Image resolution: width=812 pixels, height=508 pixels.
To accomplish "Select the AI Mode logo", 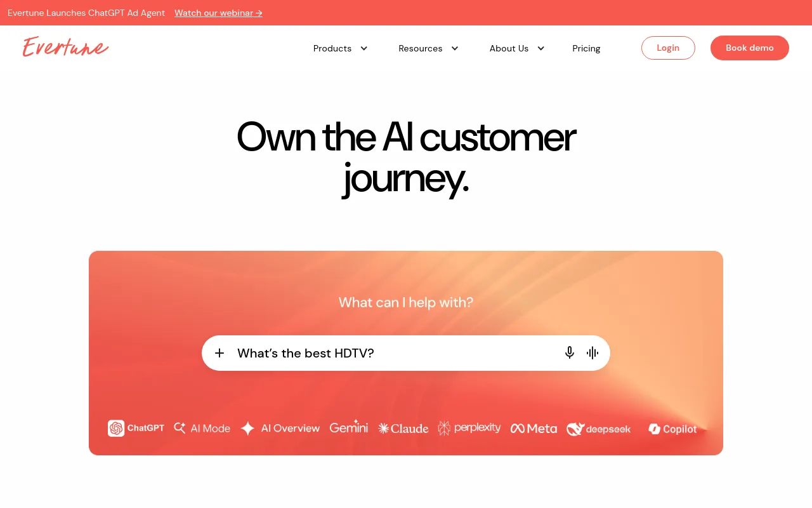I will 202,429.
